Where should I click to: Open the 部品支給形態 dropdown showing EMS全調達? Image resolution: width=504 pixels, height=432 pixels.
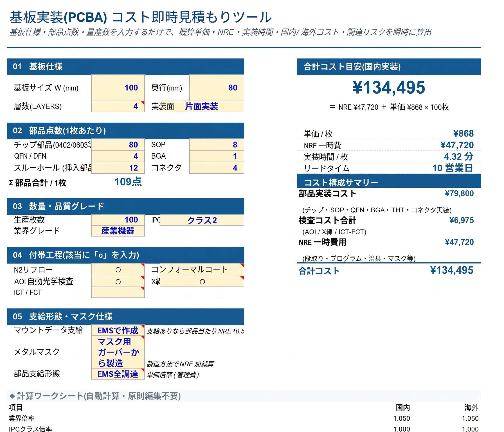coord(118,374)
